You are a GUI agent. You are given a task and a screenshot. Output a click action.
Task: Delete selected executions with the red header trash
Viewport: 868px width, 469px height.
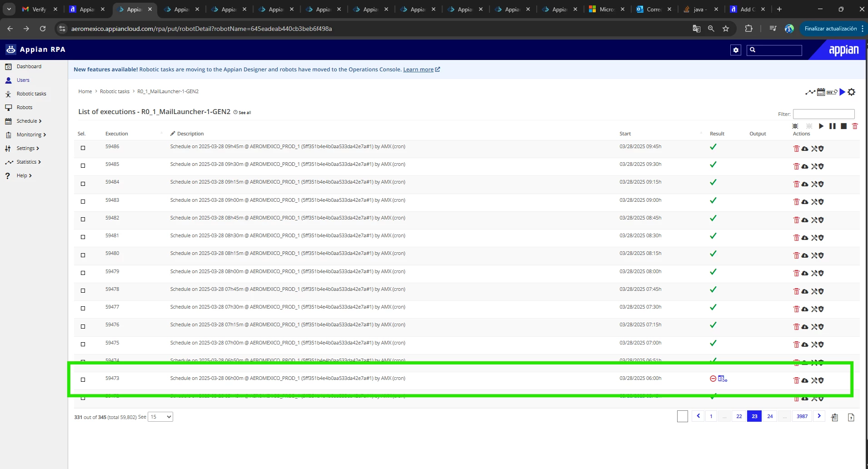click(855, 126)
